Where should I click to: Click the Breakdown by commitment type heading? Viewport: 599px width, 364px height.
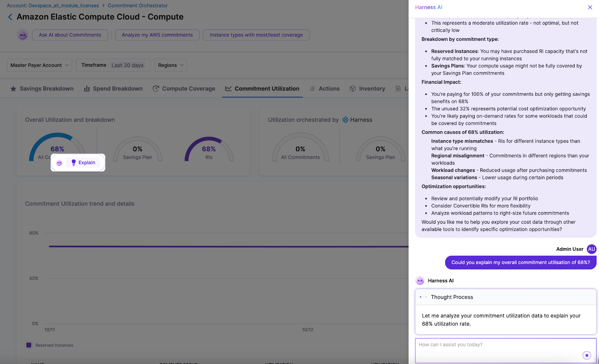(460, 39)
